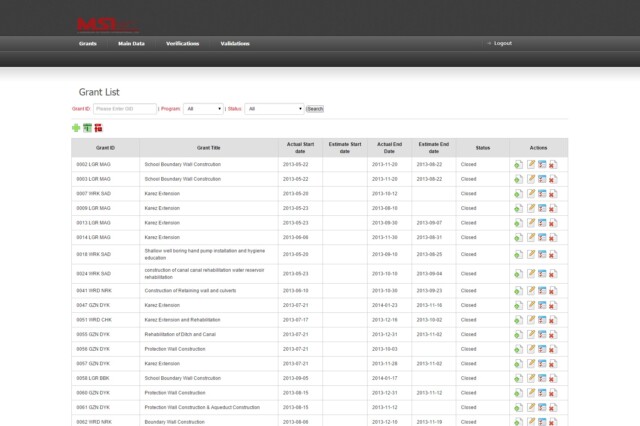Click the blue budget icon for 0009 LGR MAG

click(x=542, y=208)
